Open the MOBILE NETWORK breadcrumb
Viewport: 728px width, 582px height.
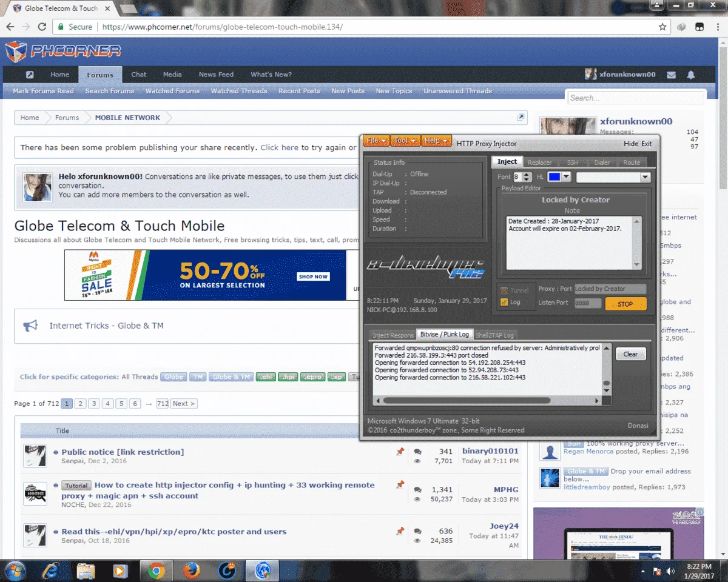(x=127, y=118)
